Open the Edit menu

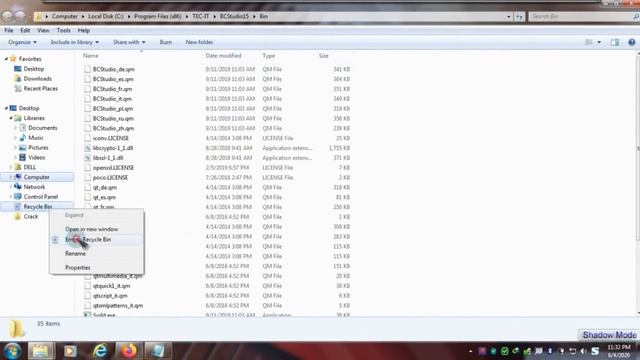click(25, 30)
